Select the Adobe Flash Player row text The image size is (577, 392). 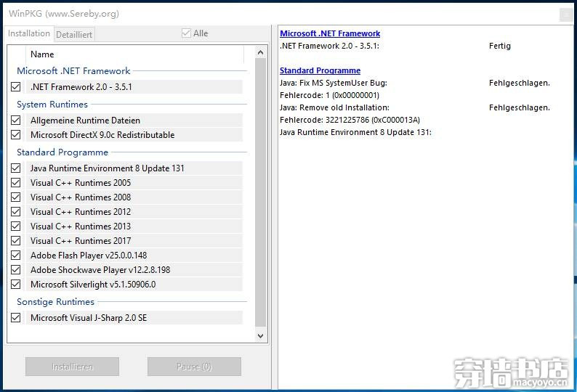[89, 256]
